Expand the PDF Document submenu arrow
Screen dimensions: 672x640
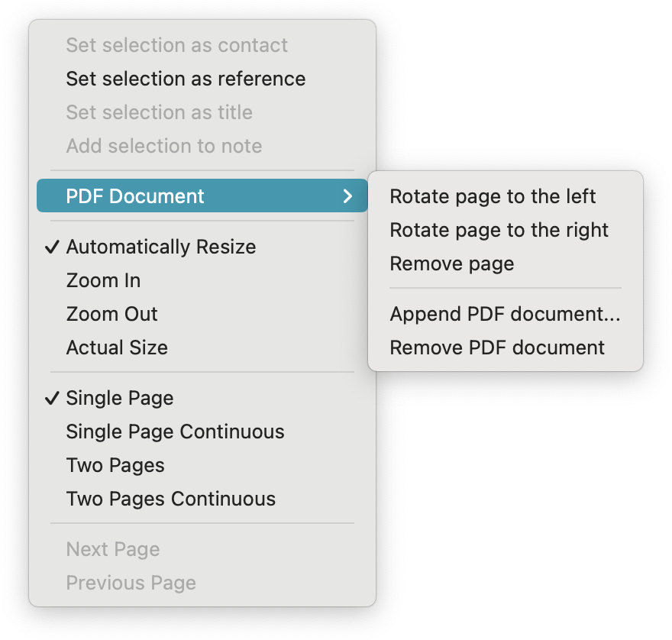(x=348, y=196)
